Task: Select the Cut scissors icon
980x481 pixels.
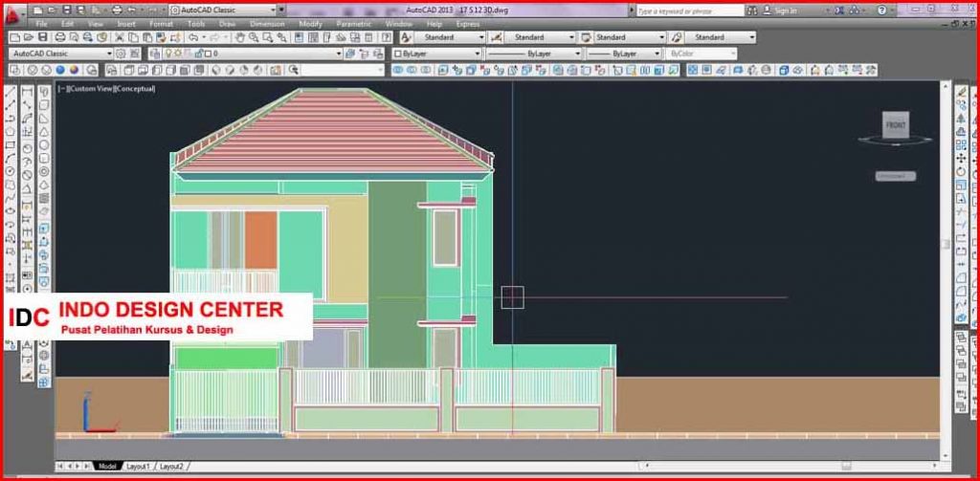Action: click(x=120, y=37)
